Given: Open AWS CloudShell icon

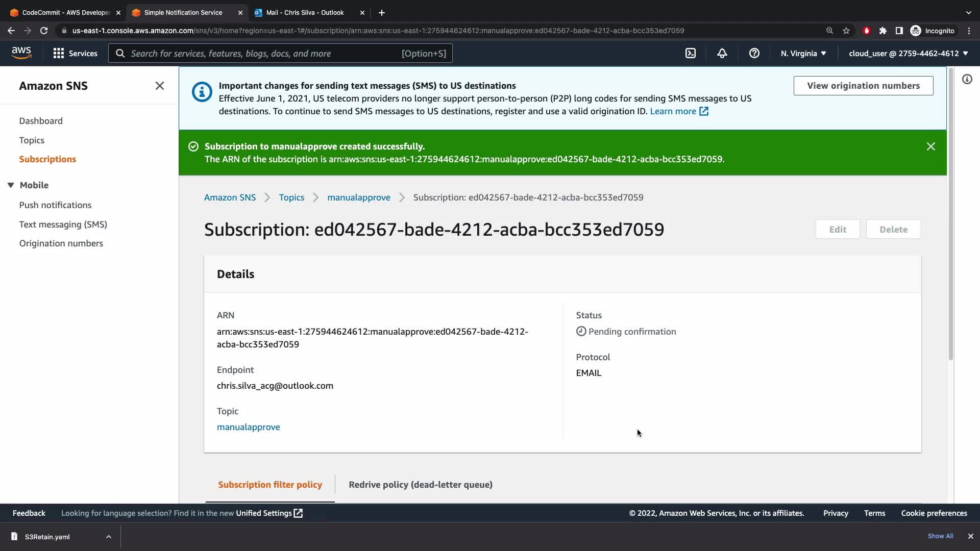Looking at the screenshot, I should pos(690,53).
